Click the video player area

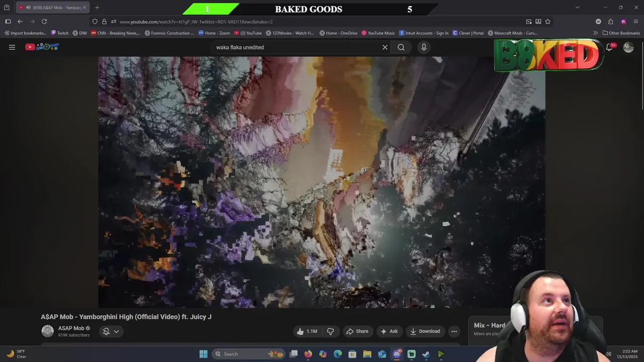click(321, 182)
